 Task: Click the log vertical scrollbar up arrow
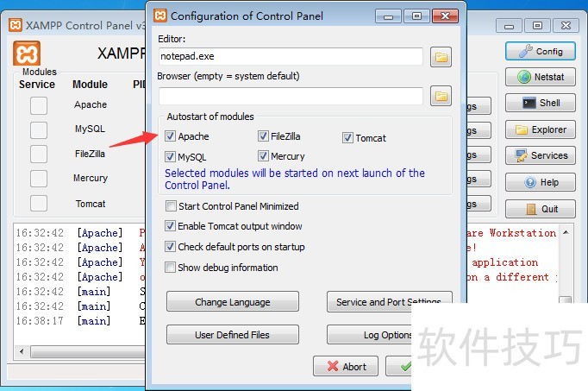click(x=566, y=233)
